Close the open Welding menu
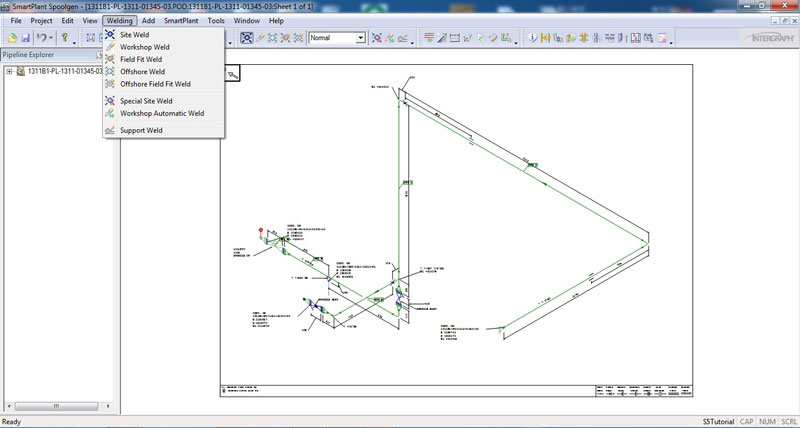The height and width of the screenshot is (428, 800). click(119, 21)
